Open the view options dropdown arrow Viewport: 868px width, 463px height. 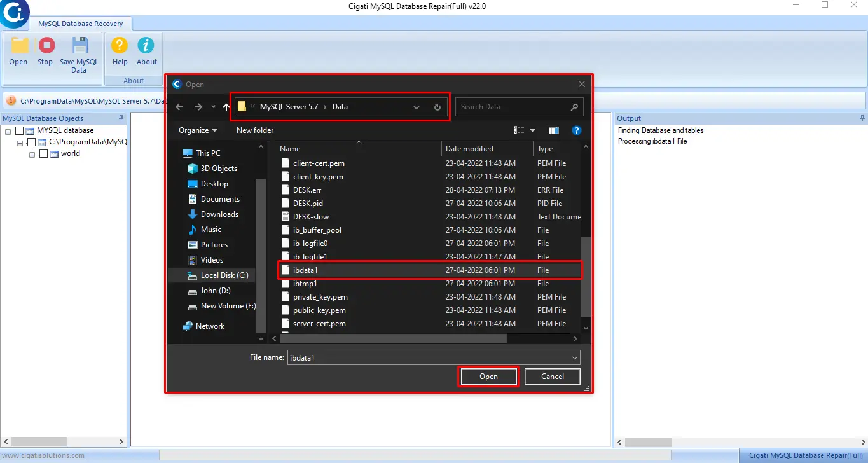tap(532, 130)
